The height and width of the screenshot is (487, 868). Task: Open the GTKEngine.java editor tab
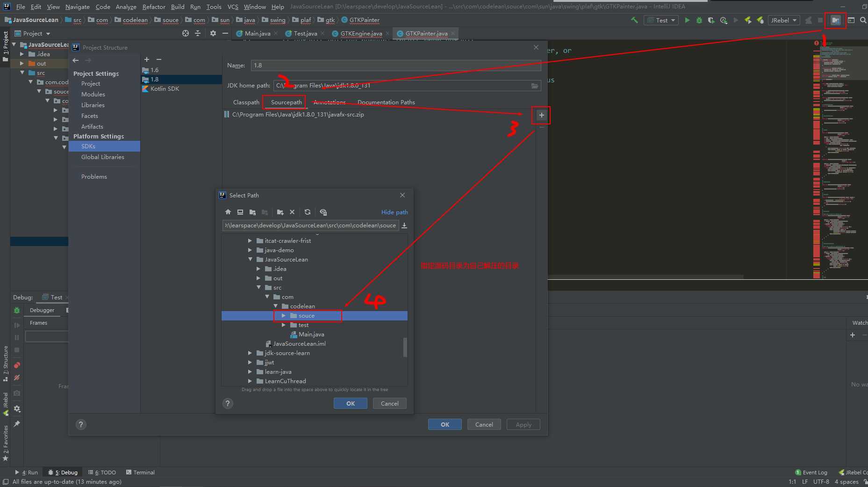pos(361,33)
